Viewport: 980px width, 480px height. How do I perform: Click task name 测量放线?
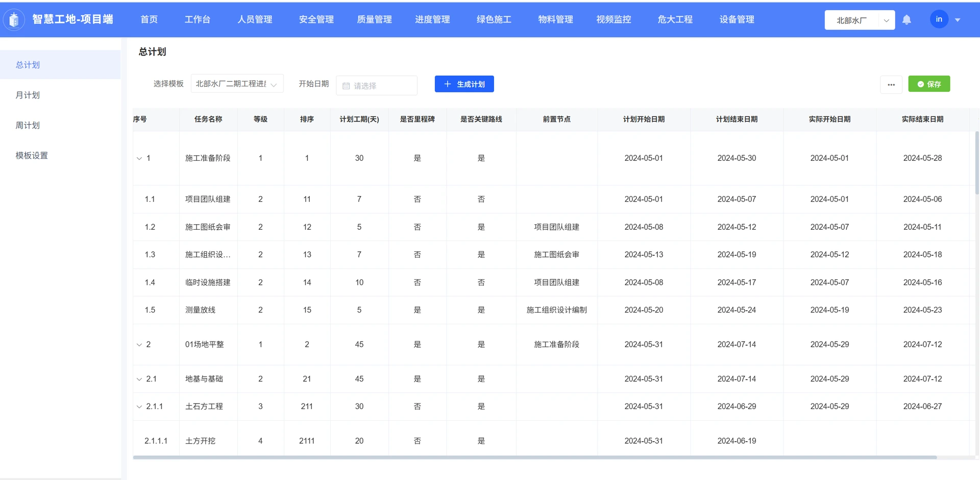[x=200, y=310]
